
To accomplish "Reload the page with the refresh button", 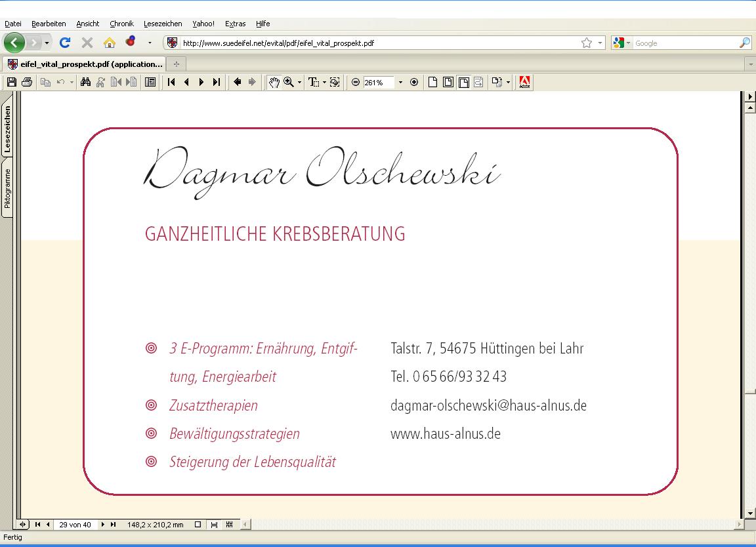I will click(x=64, y=43).
